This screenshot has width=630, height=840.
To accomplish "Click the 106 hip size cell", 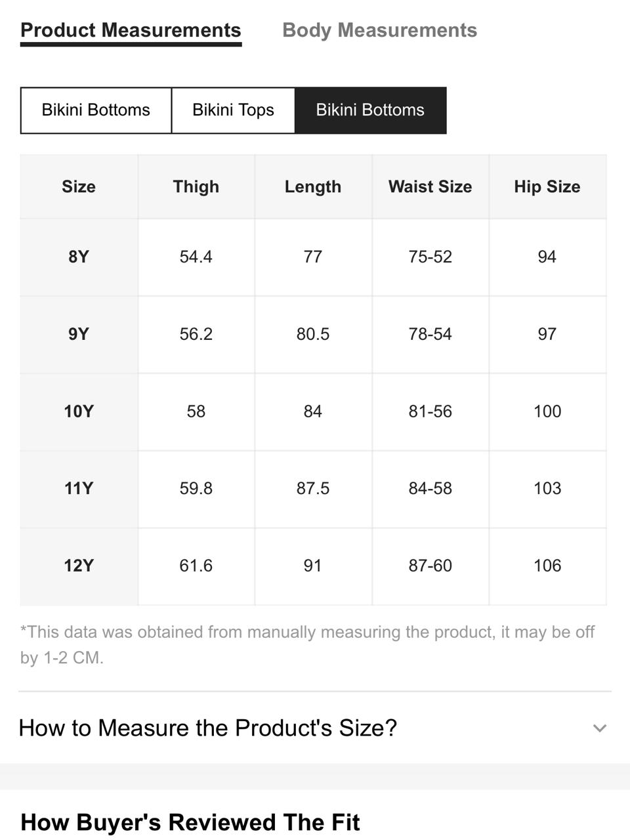I will (547, 566).
